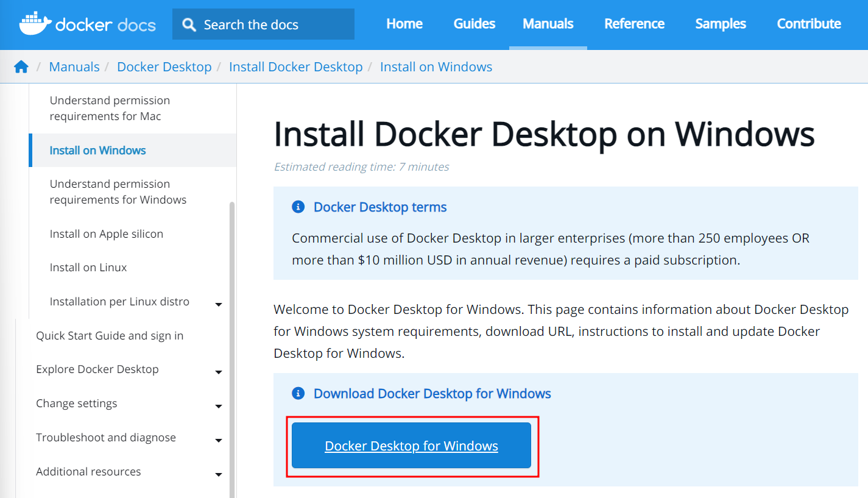The image size is (868, 498).
Task: Open Troubleshoot and diagnose sidebar item
Action: pyautogui.click(x=106, y=438)
